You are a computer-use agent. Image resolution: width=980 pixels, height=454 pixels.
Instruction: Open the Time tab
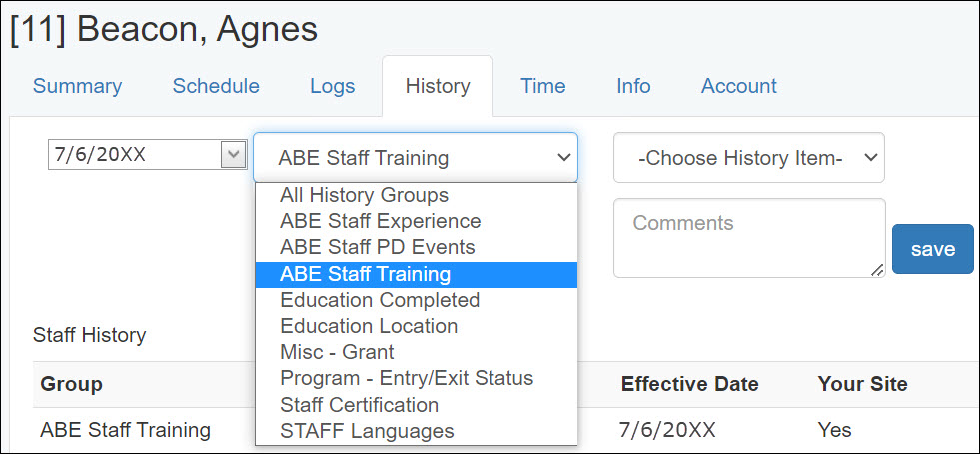[542, 86]
